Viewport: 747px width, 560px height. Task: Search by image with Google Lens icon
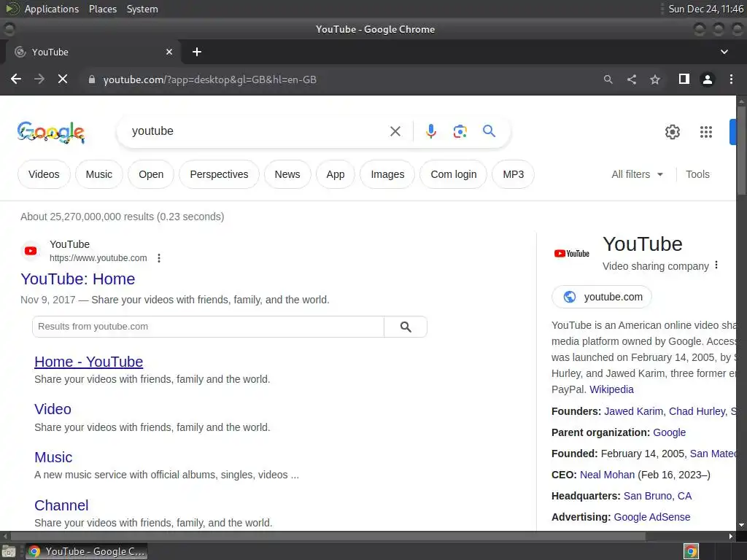pyautogui.click(x=460, y=131)
